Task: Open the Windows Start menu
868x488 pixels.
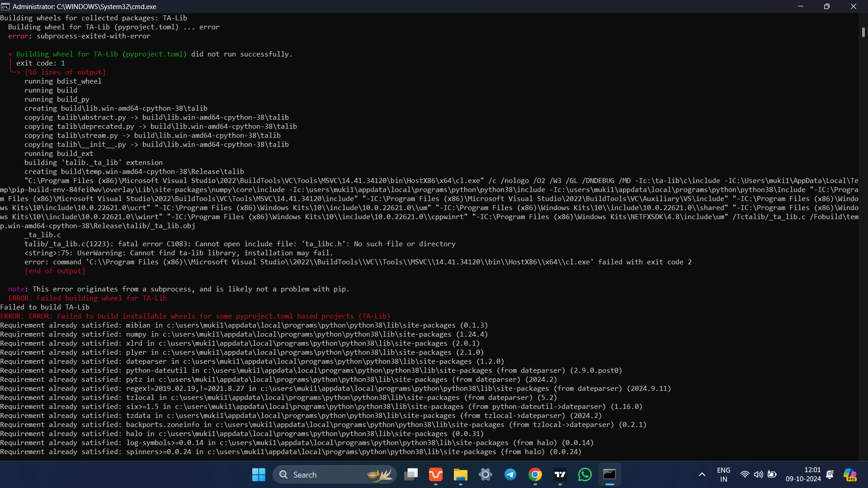Action: click(259, 474)
